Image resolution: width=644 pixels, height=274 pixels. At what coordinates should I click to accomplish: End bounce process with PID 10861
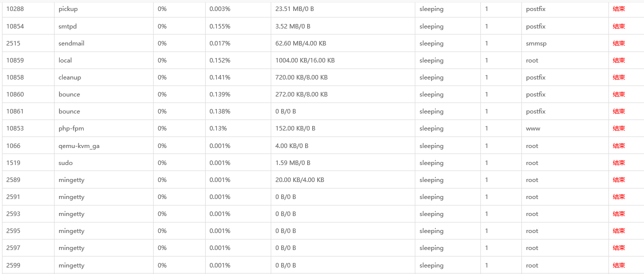[x=619, y=111]
